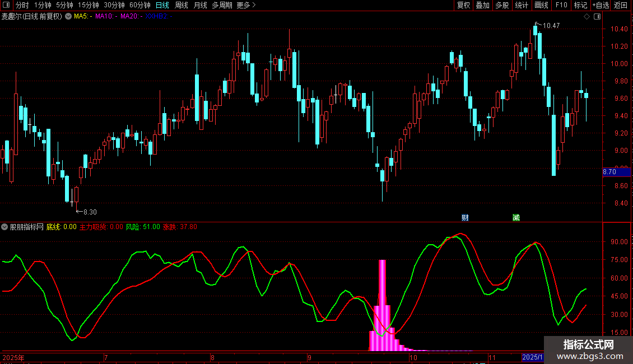Click the MA5 indicator label

pyautogui.click(x=83, y=16)
